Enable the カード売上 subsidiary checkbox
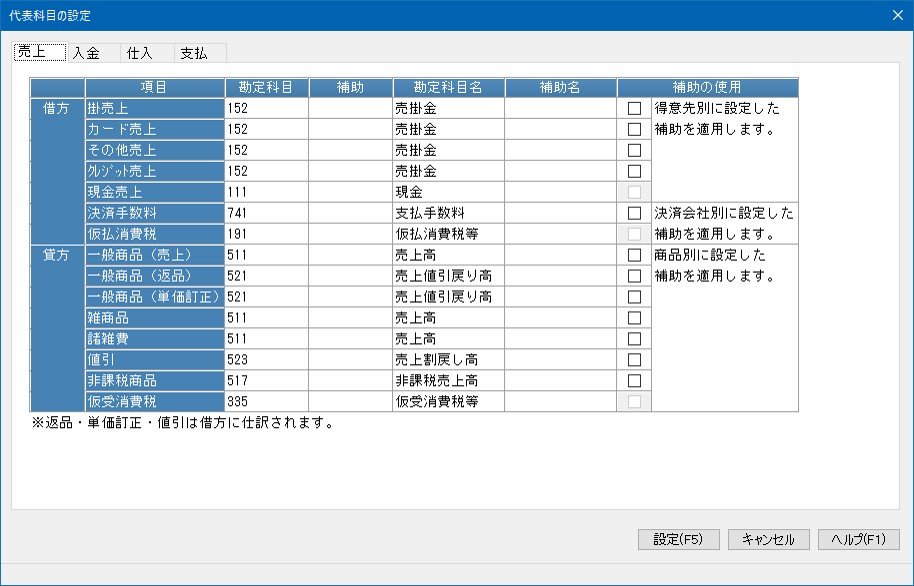The height and width of the screenshot is (586, 914). coord(634,129)
